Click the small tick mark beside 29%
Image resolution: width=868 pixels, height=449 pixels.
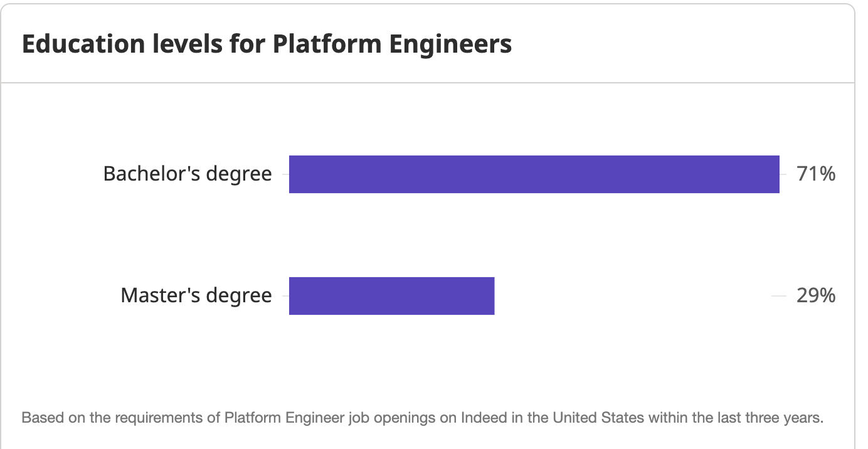point(778,296)
